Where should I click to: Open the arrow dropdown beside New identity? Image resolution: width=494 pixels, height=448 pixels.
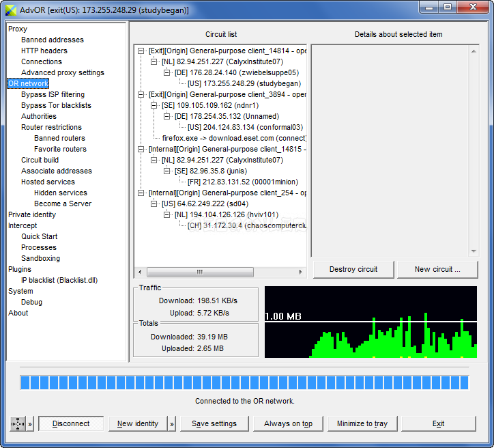172,423
